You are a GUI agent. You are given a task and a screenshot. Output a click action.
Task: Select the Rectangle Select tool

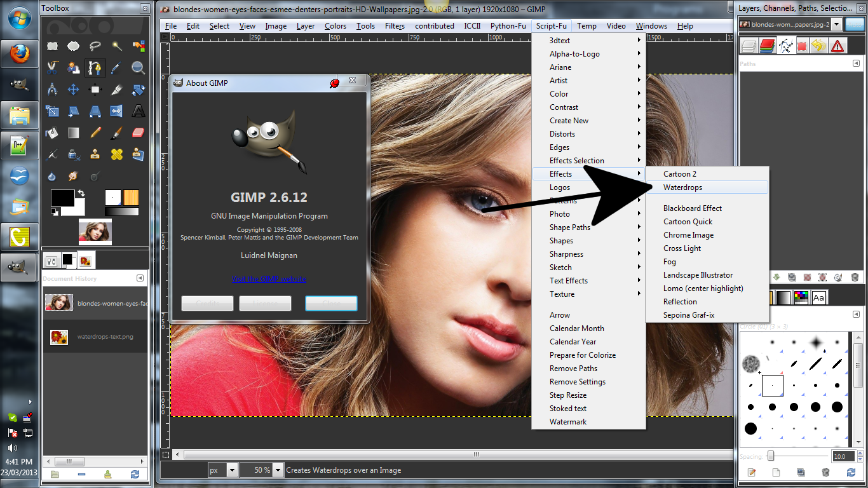[52, 46]
